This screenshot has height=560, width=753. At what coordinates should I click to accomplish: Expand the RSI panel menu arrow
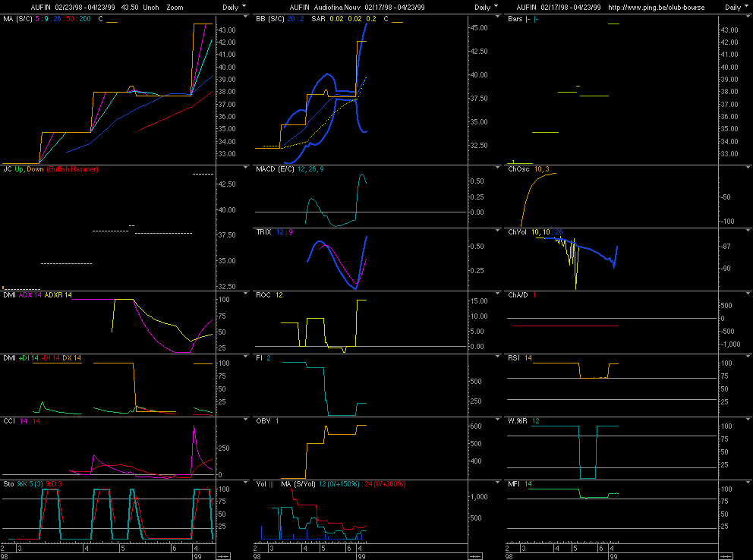pos(748,357)
